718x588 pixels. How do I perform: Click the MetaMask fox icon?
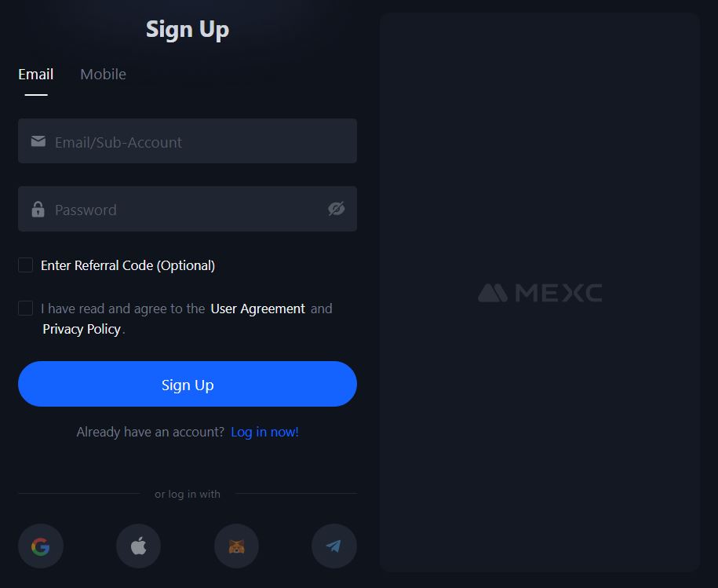(x=236, y=546)
